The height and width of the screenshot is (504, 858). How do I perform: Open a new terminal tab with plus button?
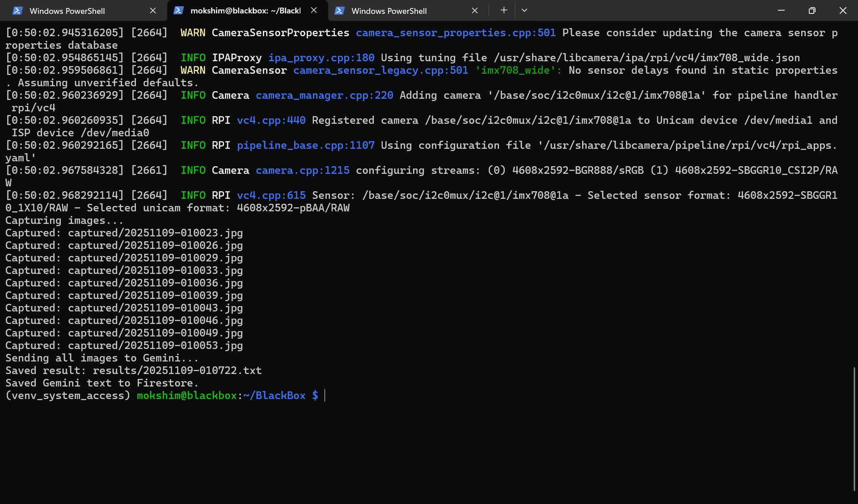click(504, 10)
